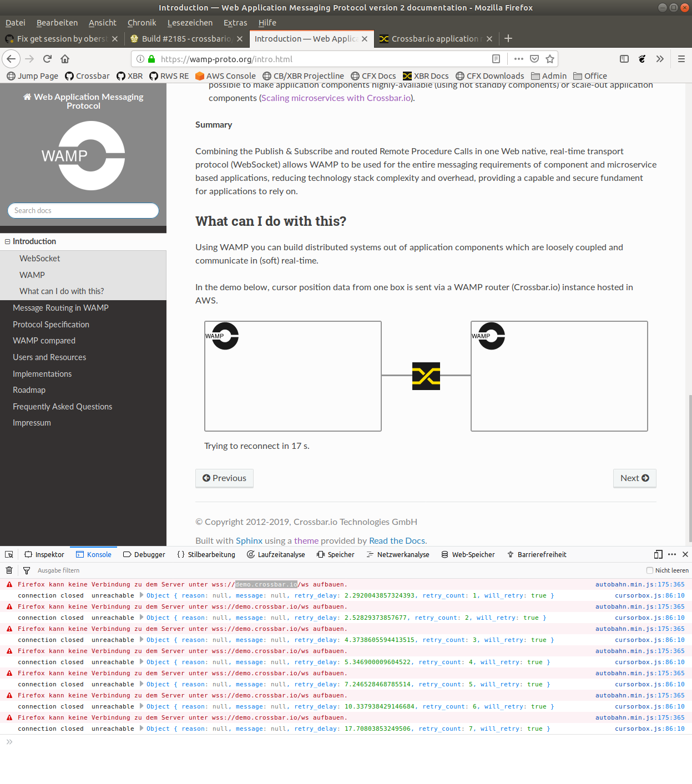Switch to the Netzwerkanalyse tab
Image resolution: width=692 pixels, height=784 pixels.
(398, 554)
